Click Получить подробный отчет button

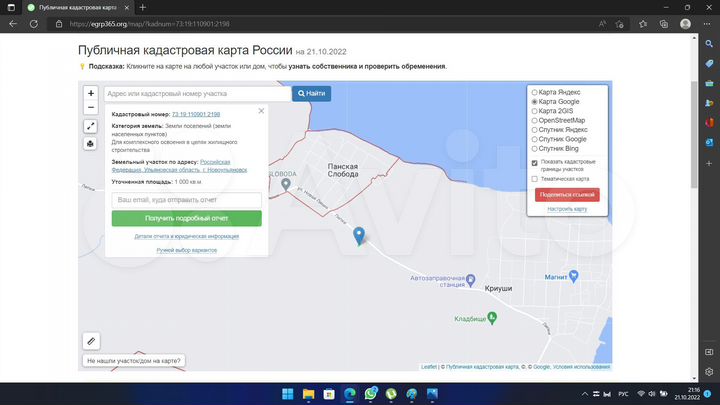pos(186,218)
